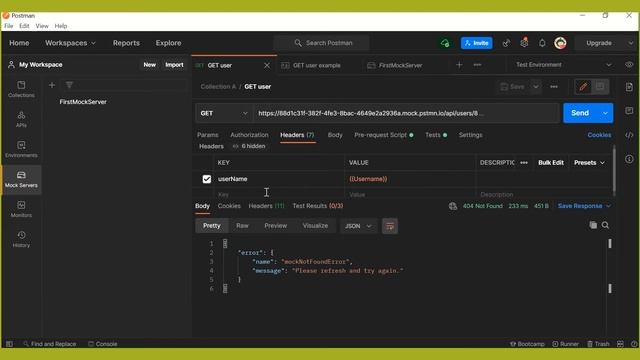
Task: Click the network globe icon near the status
Action: pyautogui.click(x=453, y=206)
